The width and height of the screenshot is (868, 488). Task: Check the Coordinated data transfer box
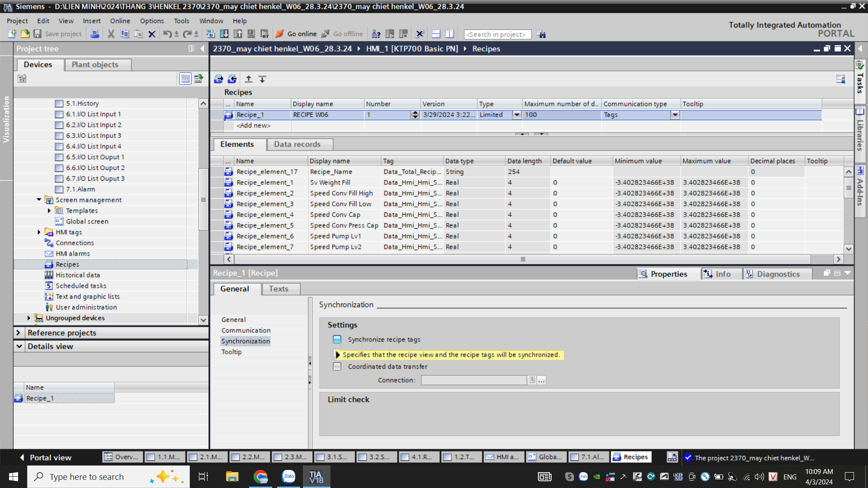tap(337, 366)
